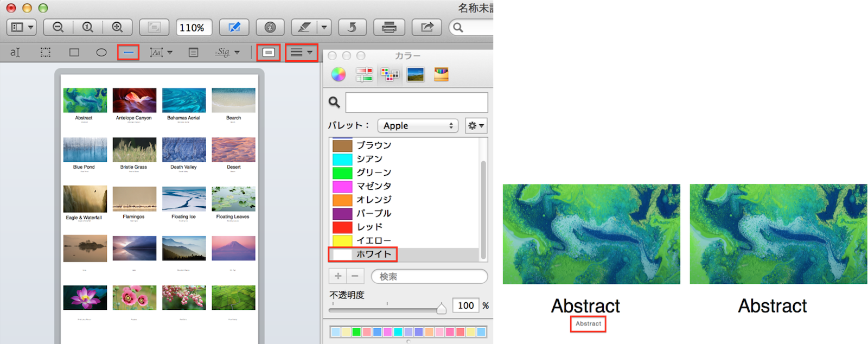This screenshot has height=344, width=868.
Task: Select the イエロー color row
Action: (x=404, y=240)
